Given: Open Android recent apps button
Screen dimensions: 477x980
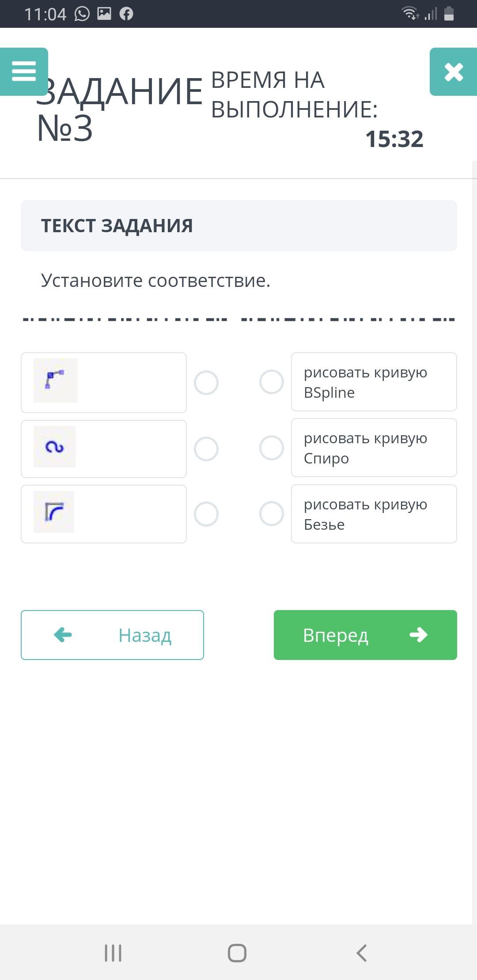Looking at the screenshot, I should coord(113,953).
